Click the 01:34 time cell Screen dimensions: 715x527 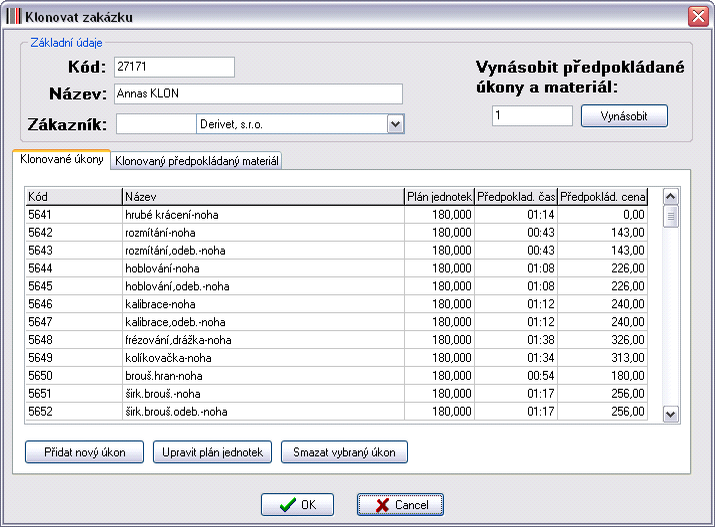[516, 358]
